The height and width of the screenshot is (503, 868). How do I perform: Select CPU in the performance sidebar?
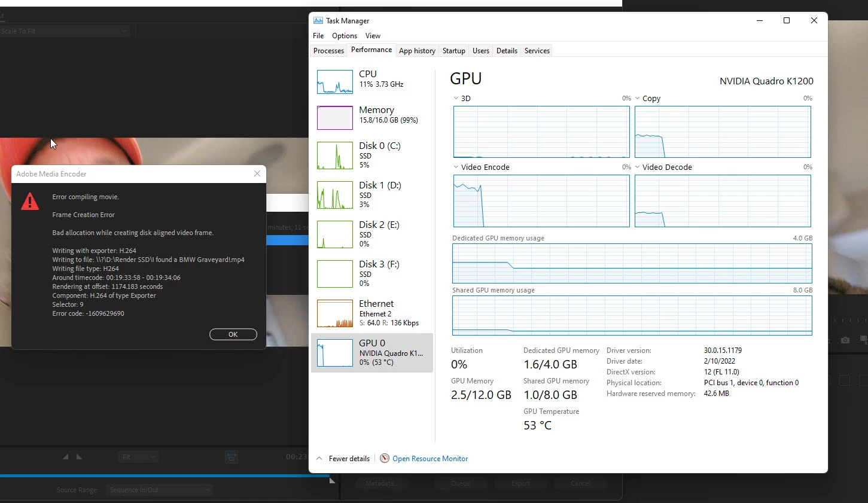click(371, 82)
